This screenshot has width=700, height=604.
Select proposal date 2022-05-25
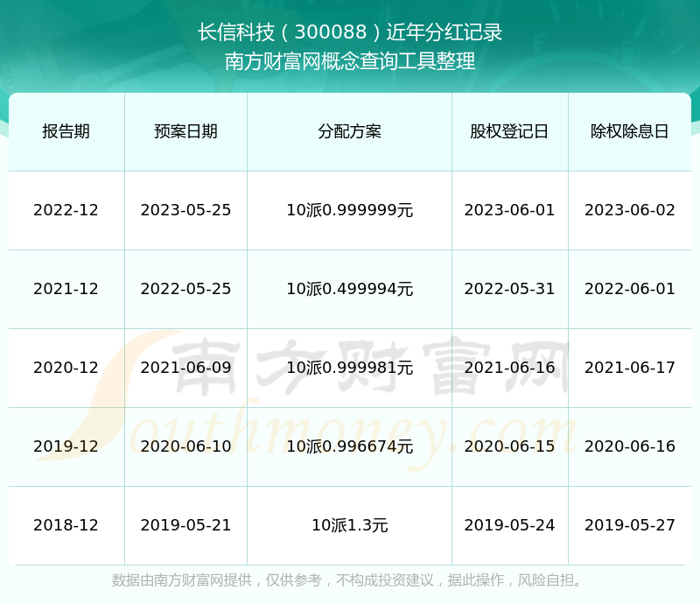185,289
